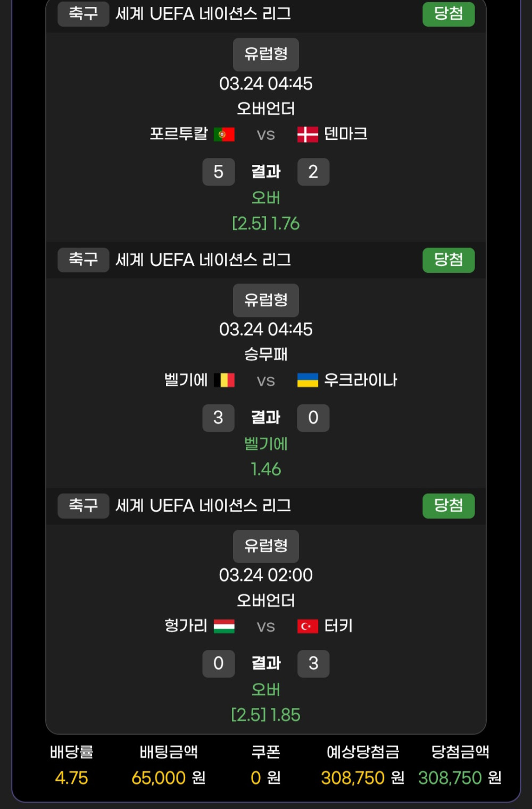Click 당첨 badge on Hungary match
Viewport: 532px width, 809px height.
point(448,506)
